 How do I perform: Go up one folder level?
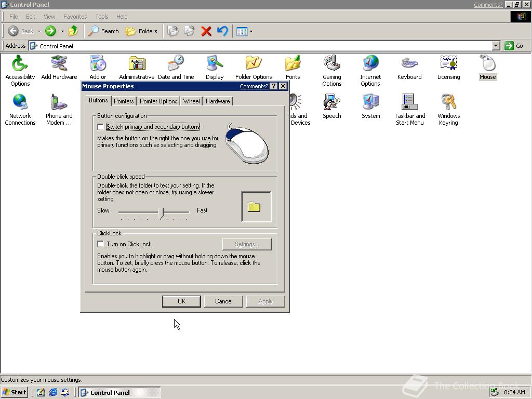(x=73, y=31)
